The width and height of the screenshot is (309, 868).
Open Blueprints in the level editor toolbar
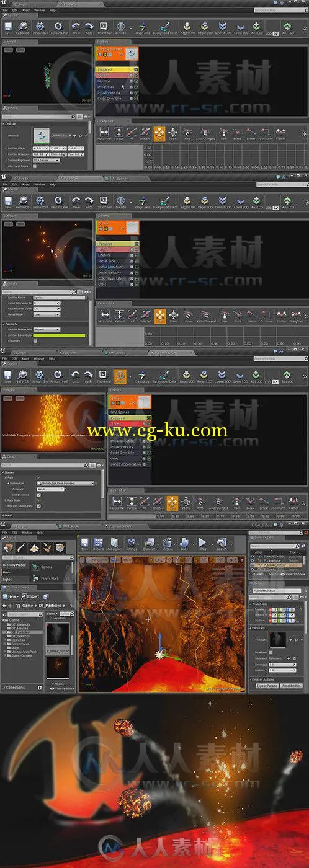click(x=150, y=542)
